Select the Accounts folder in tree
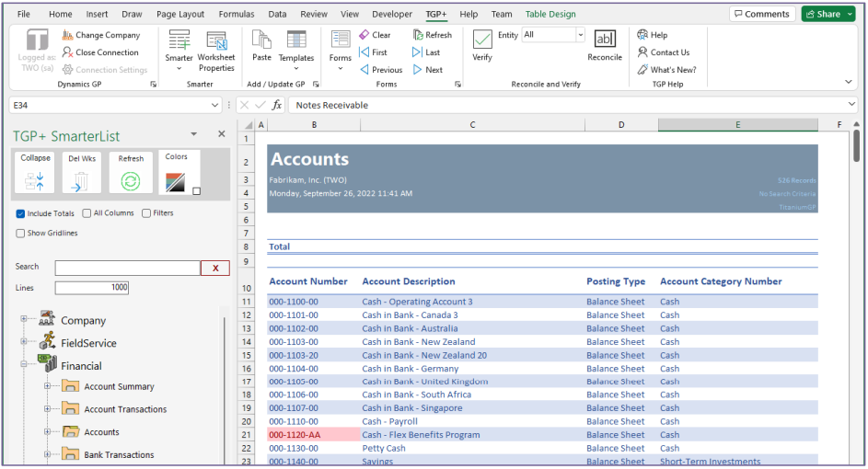The width and height of the screenshot is (868, 469). click(x=101, y=432)
